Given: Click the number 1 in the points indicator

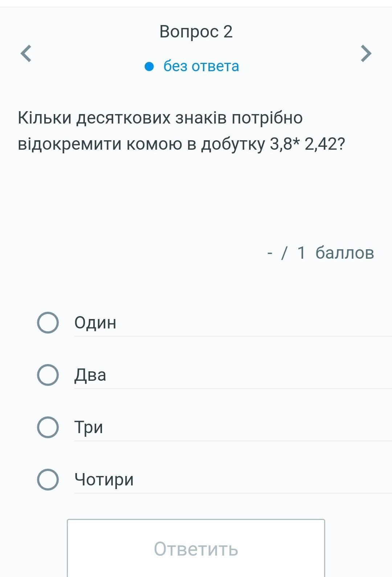Looking at the screenshot, I should (301, 253).
